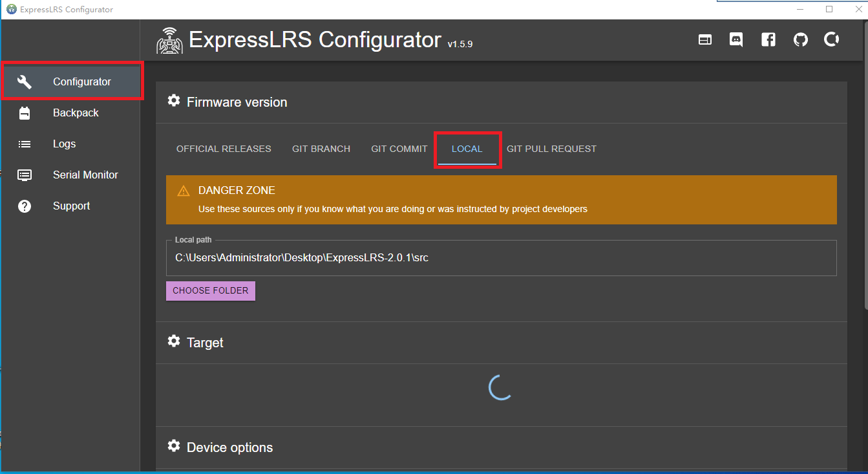
Task: Switch to the Git Pull Request tab
Action: pyautogui.click(x=551, y=149)
